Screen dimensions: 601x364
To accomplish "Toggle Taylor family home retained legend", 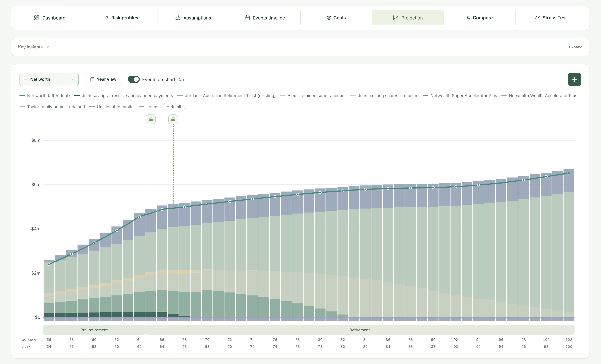I will pos(52,107).
